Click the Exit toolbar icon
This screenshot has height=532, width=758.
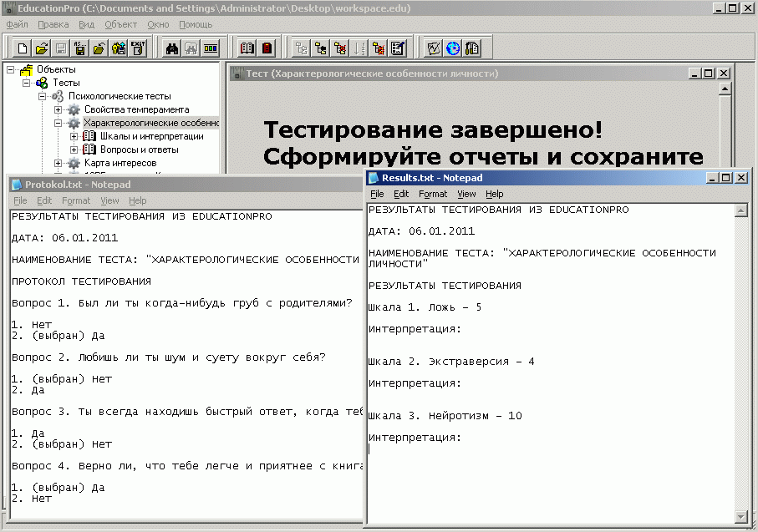[x=138, y=48]
